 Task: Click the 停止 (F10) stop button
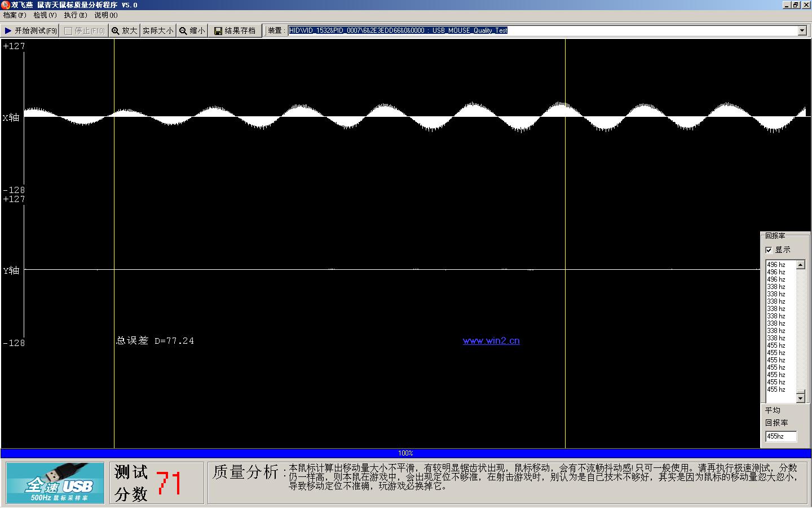coord(84,30)
